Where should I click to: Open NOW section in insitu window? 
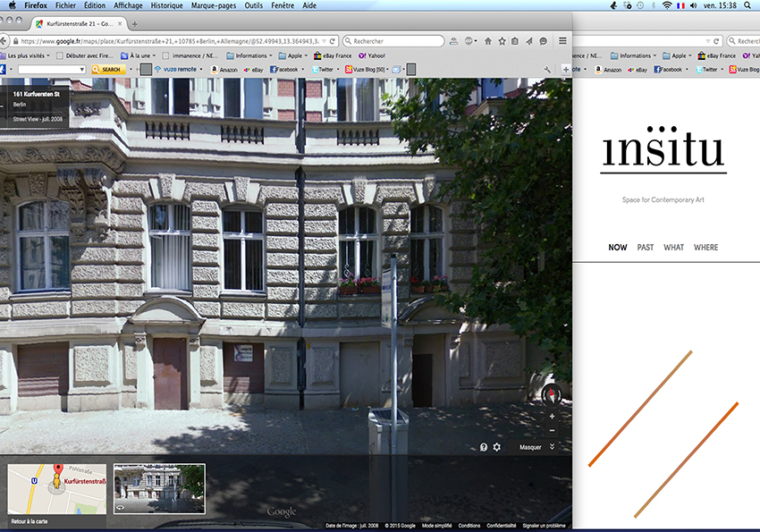coord(618,248)
